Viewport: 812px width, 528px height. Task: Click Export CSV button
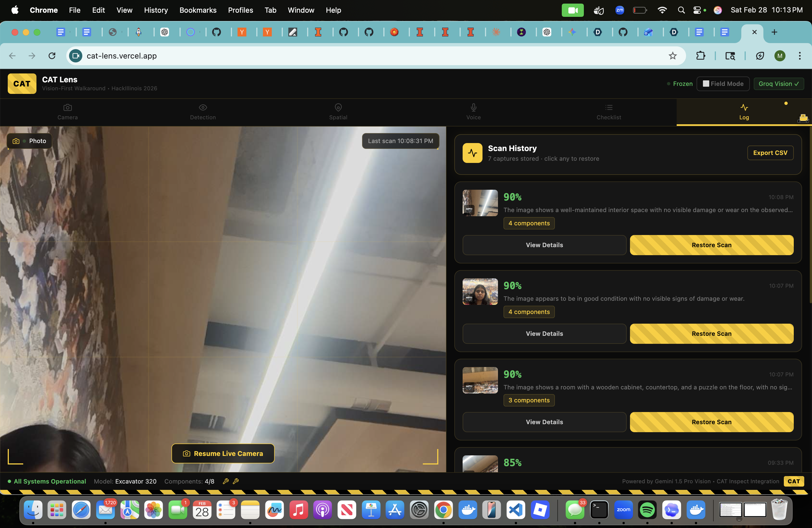pyautogui.click(x=770, y=153)
